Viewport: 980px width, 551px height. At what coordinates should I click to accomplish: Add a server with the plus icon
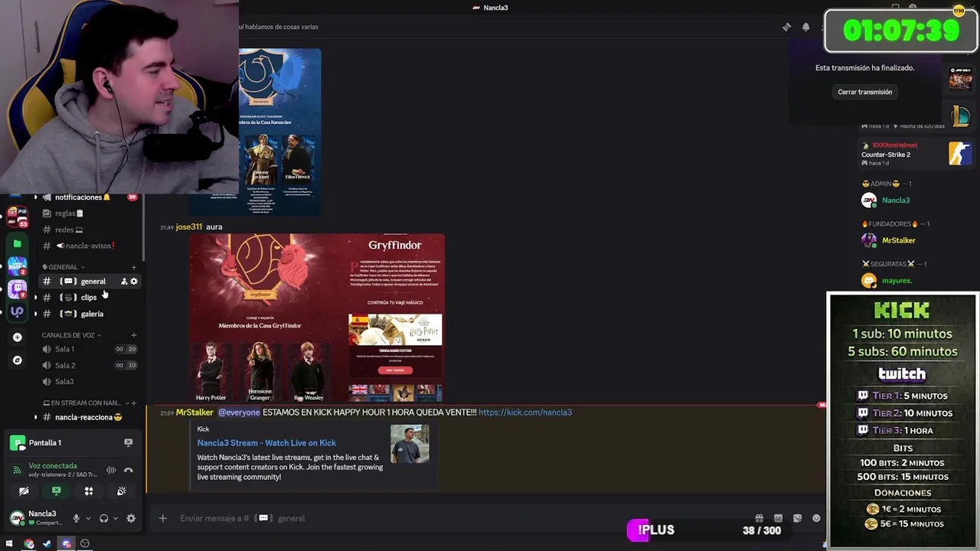[17, 337]
